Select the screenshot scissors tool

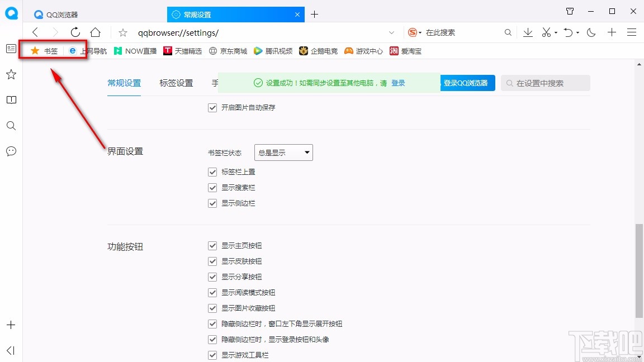point(546,32)
